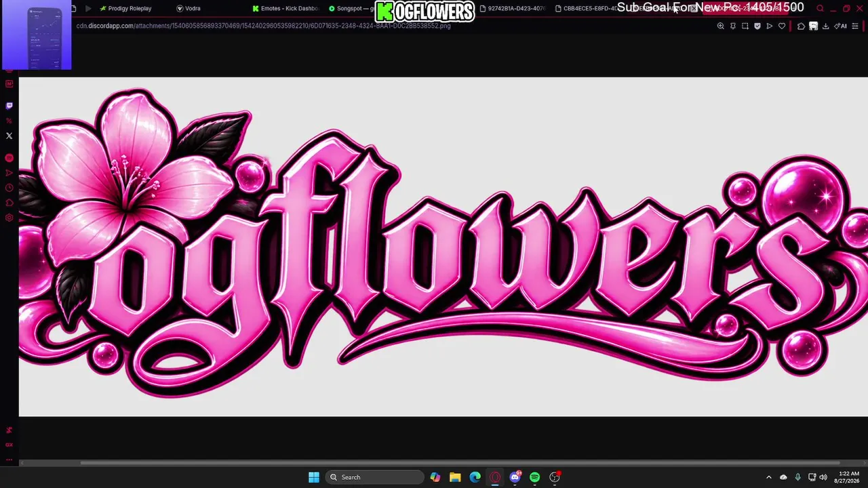Image resolution: width=868 pixels, height=488 pixels.
Task: Click the taskbar Search box
Action: (x=374, y=477)
